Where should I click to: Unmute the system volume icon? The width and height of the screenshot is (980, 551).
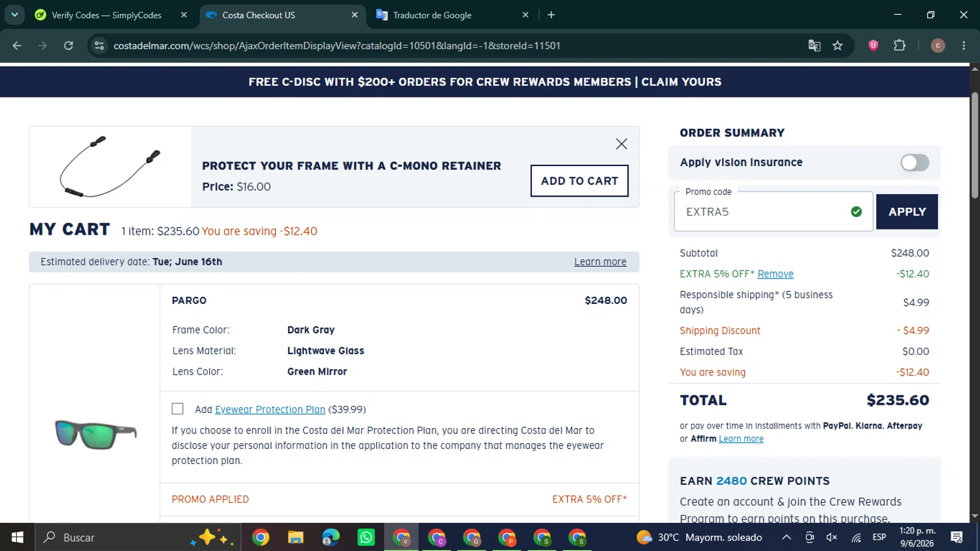point(832,537)
